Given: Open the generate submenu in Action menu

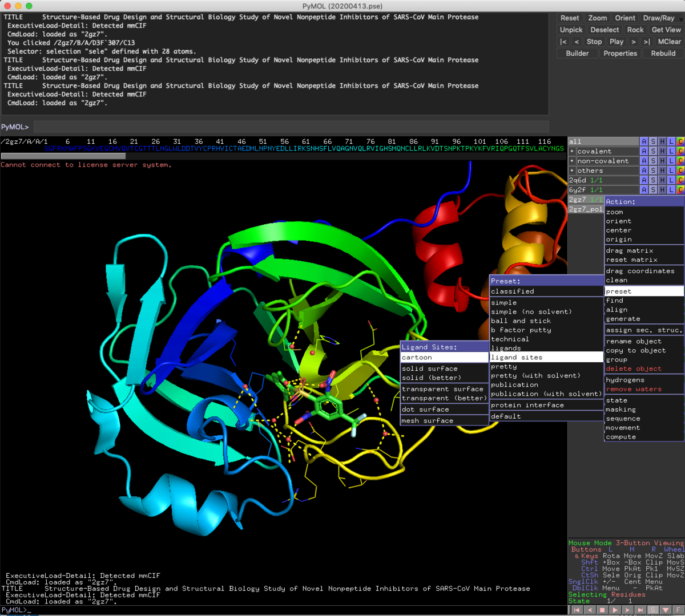Looking at the screenshot, I should click(x=644, y=319).
